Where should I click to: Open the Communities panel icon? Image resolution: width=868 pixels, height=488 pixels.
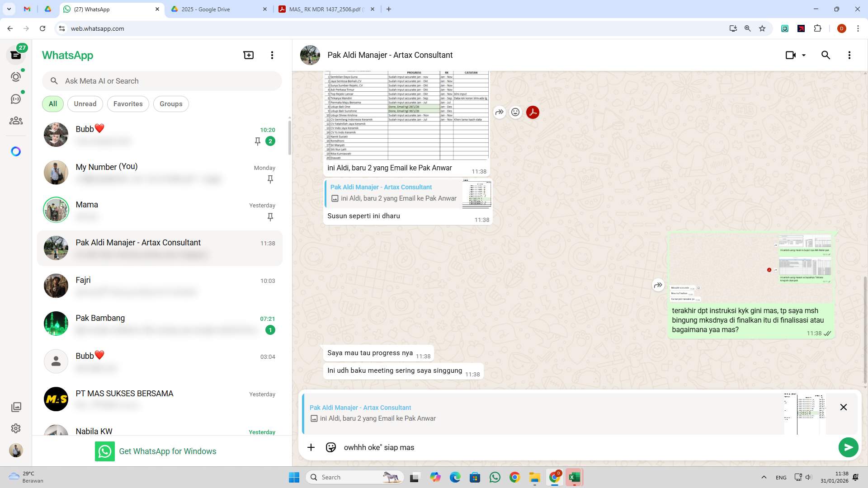[x=16, y=121]
